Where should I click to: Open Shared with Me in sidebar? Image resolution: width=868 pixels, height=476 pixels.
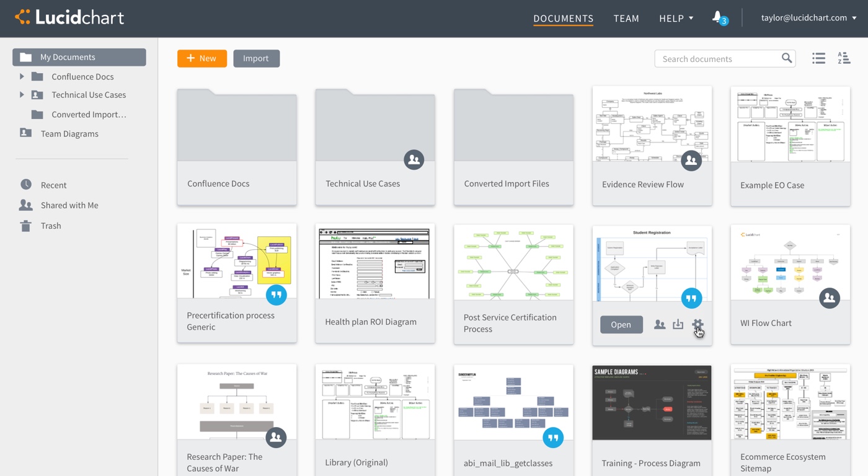69,205
